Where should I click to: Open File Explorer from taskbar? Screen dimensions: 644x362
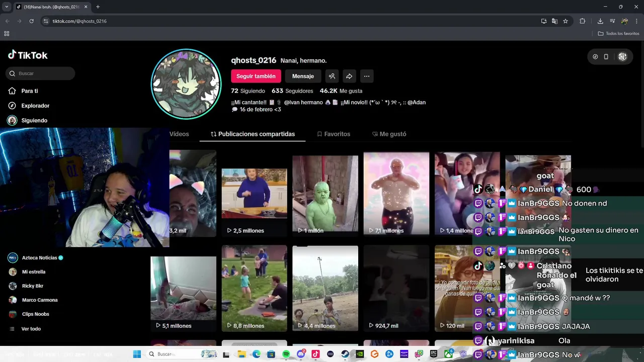point(242,354)
